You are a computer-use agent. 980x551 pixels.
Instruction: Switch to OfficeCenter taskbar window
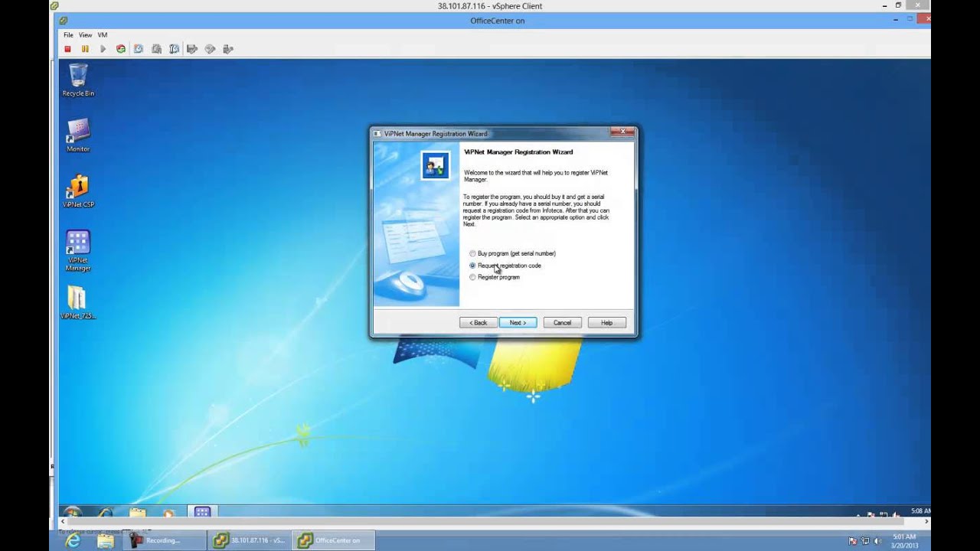coord(332,540)
